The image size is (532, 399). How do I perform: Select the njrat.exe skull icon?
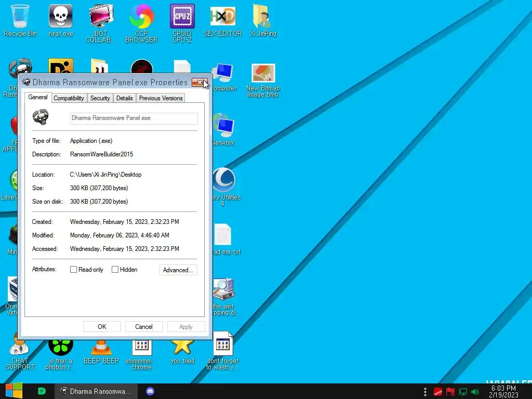(x=60, y=20)
